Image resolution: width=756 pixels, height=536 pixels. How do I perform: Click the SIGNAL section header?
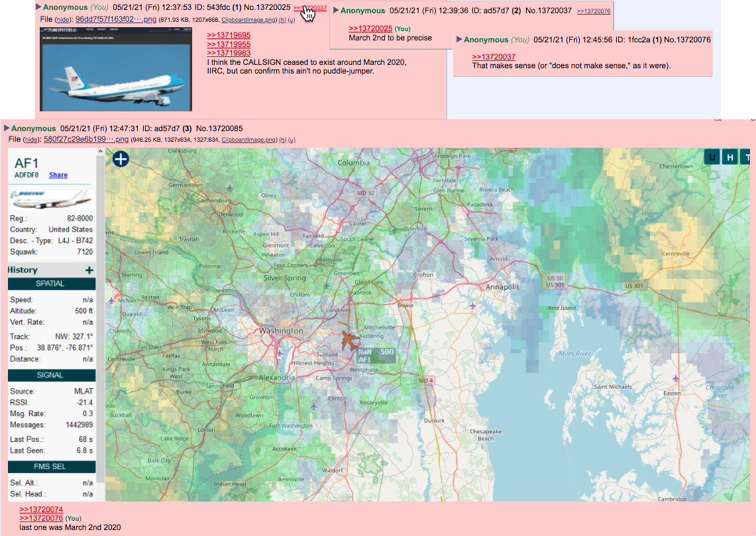[x=51, y=375]
